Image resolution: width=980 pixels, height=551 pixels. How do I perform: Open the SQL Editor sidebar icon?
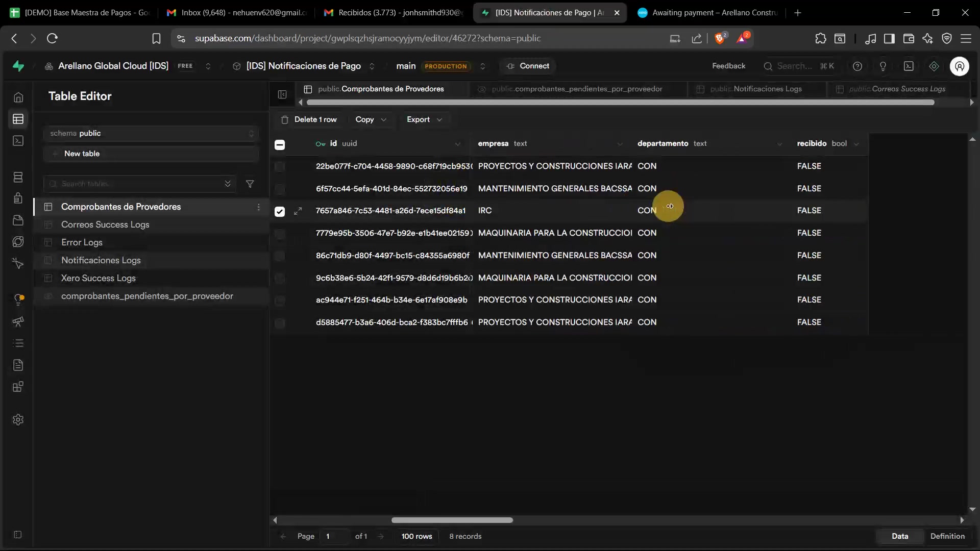[18, 141]
